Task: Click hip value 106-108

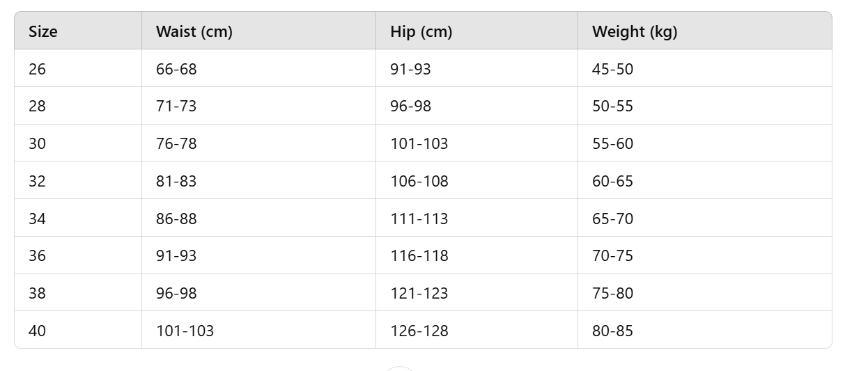Action: tap(419, 181)
